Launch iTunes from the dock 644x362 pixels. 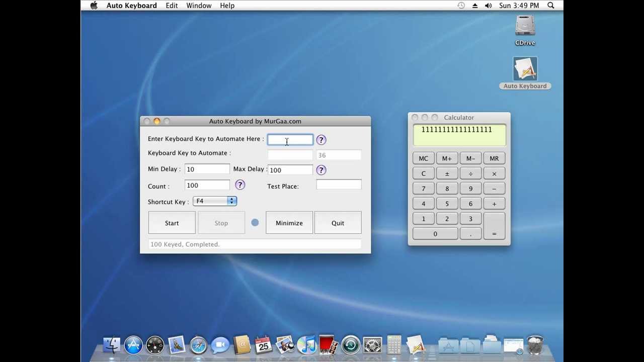(x=306, y=345)
